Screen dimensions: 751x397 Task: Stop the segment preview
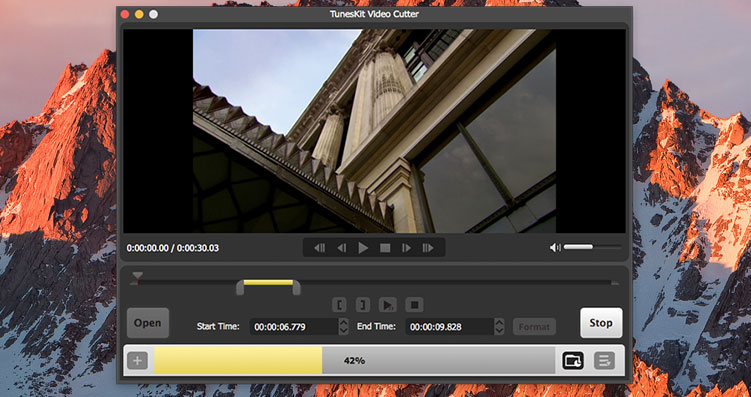(x=415, y=305)
